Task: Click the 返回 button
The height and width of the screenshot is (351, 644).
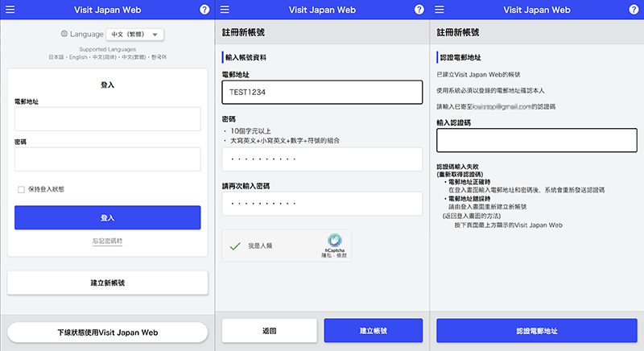Action: pos(270,331)
